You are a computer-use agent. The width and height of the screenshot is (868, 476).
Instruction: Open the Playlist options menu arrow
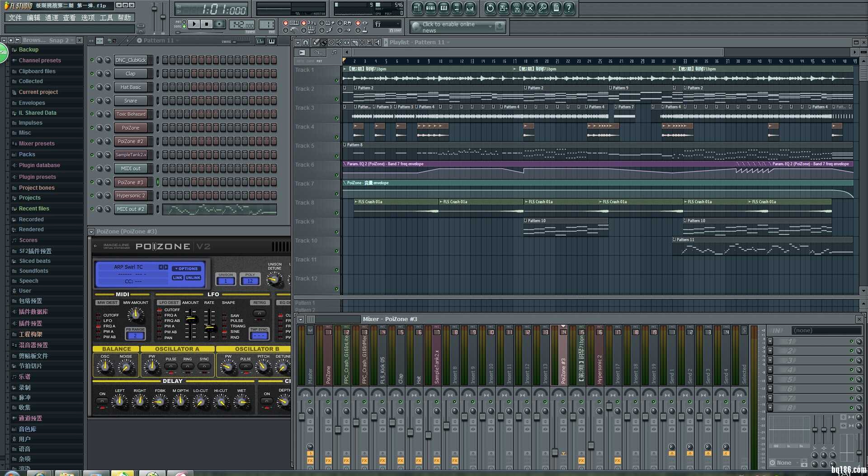pyautogui.click(x=298, y=42)
